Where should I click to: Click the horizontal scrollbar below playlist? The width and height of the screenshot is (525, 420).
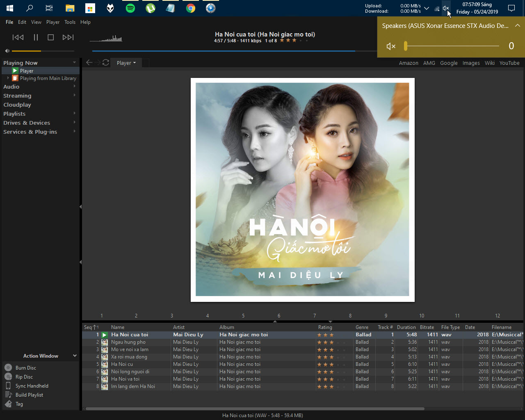[255, 409]
